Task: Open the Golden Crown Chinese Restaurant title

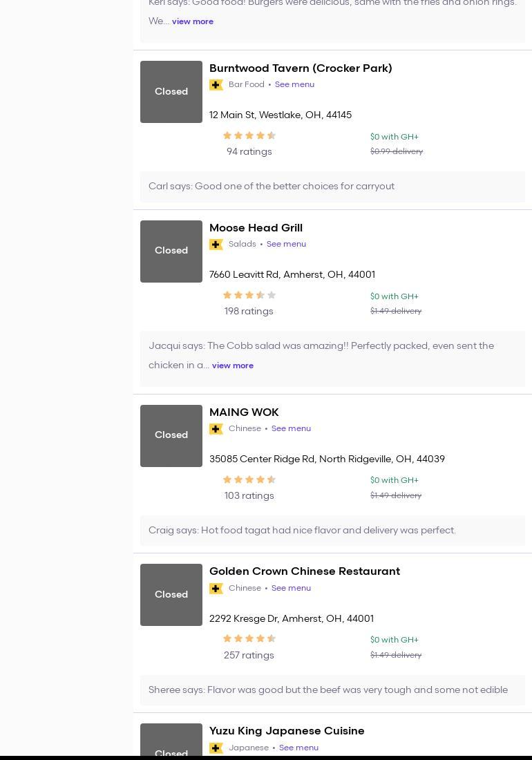Action: 305,571
